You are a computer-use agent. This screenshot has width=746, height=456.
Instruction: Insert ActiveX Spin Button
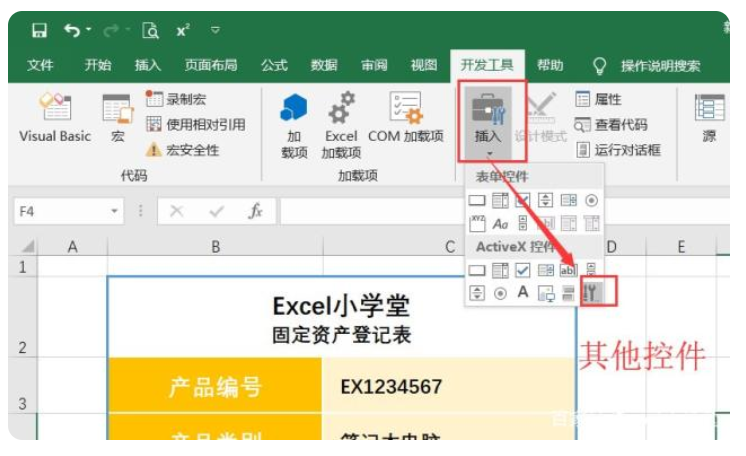point(477,293)
